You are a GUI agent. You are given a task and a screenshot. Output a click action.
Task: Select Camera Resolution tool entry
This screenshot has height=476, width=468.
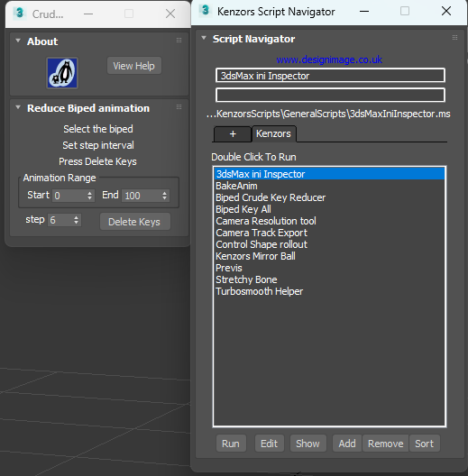pos(329,221)
